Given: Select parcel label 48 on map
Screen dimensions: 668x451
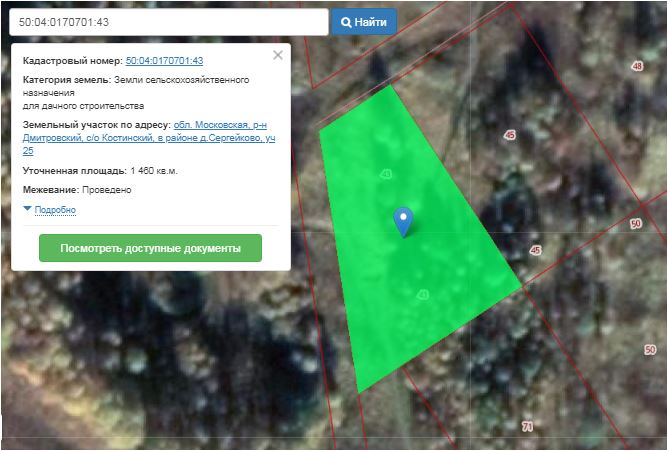Looking at the screenshot, I should (637, 67).
